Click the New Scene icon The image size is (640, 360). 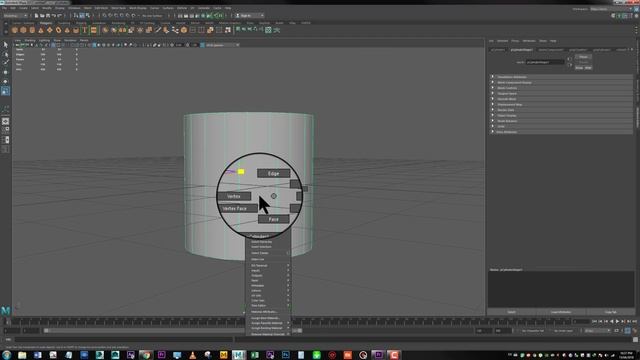[36, 16]
